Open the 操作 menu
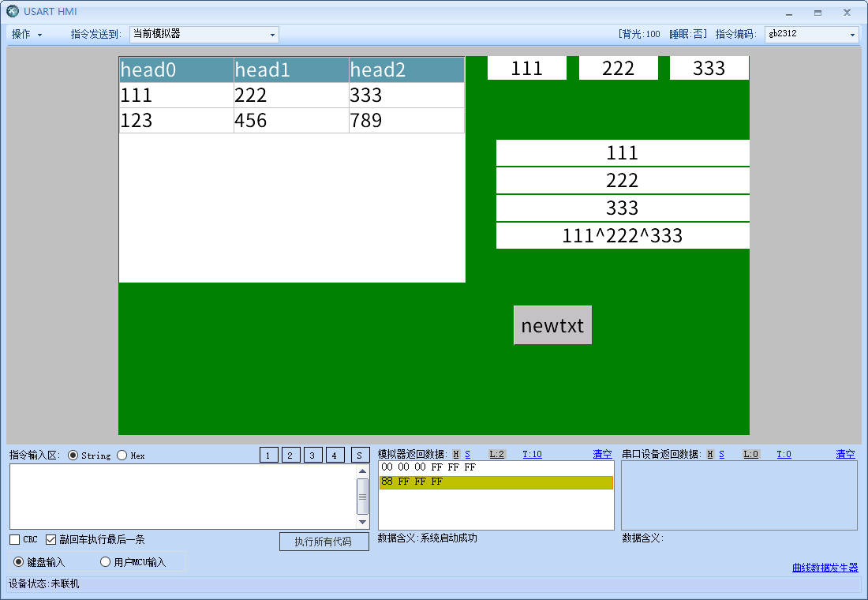The image size is (868, 600). click(27, 35)
